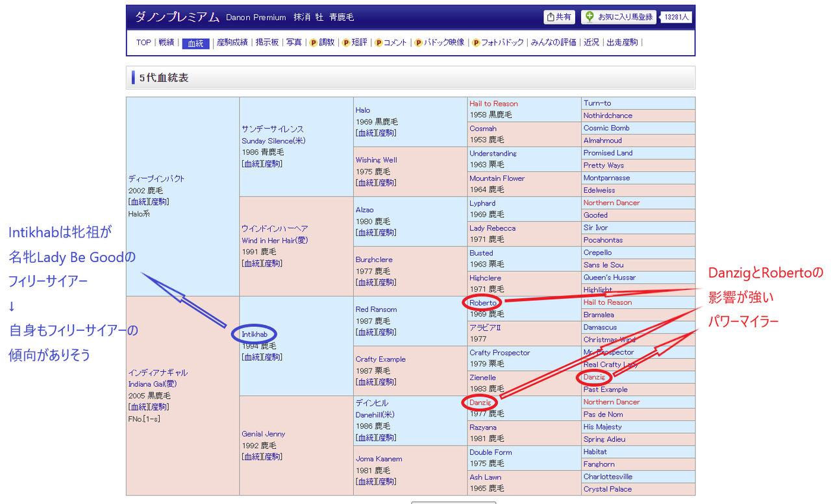
Task: Select the highlighted 血統 tab
Action: click(195, 43)
